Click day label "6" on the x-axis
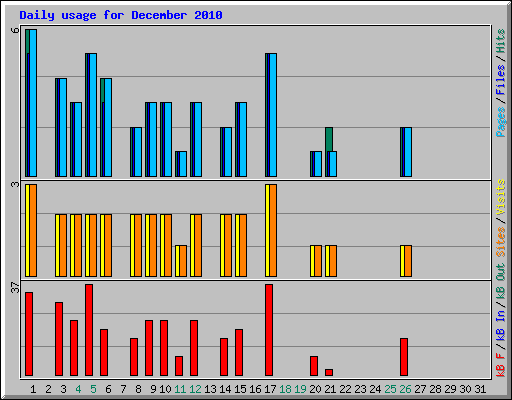This screenshot has width=512, height=400. pyautogui.click(x=108, y=389)
